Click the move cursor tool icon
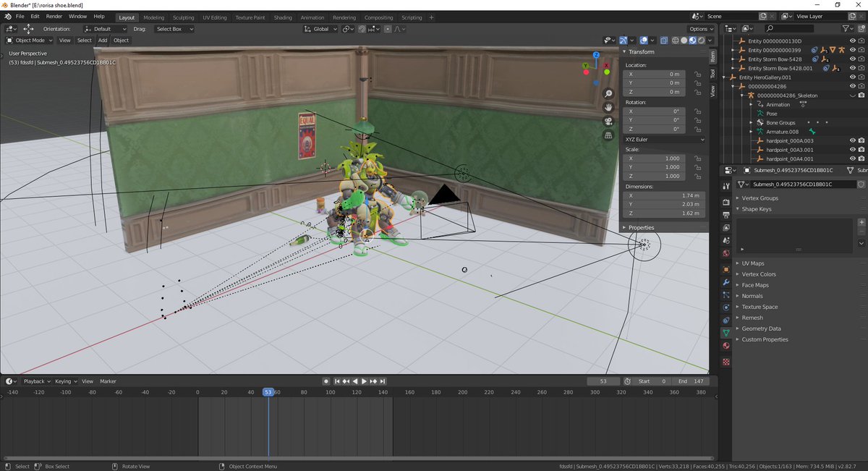 point(28,29)
